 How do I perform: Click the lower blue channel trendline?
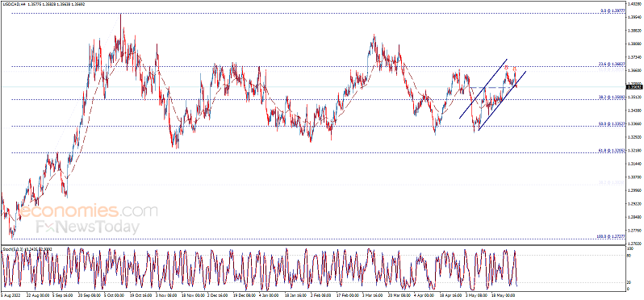(x=502, y=101)
